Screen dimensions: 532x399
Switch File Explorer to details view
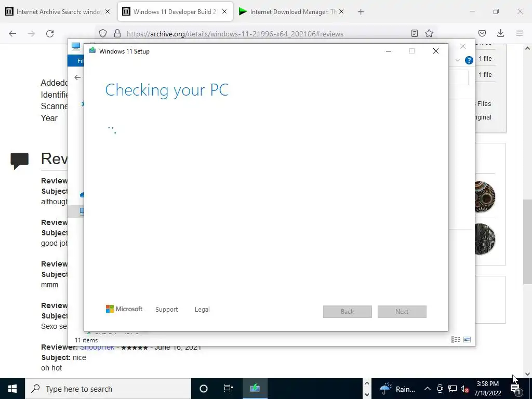pyautogui.click(x=456, y=340)
